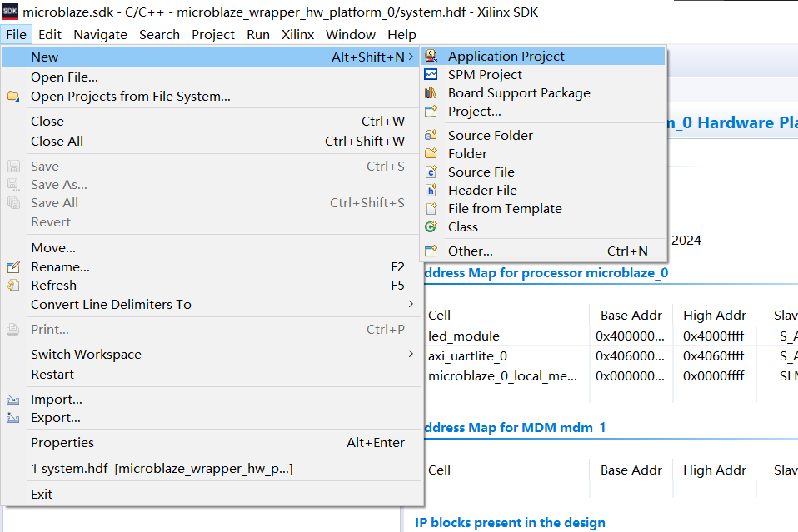Click the Board Support Package icon
This screenshot has height=532, width=798.
point(431,93)
